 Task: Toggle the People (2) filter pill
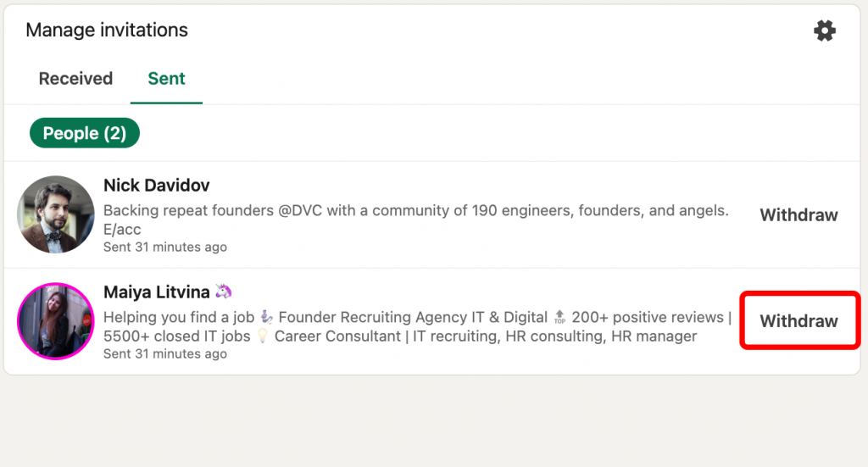point(84,133)
